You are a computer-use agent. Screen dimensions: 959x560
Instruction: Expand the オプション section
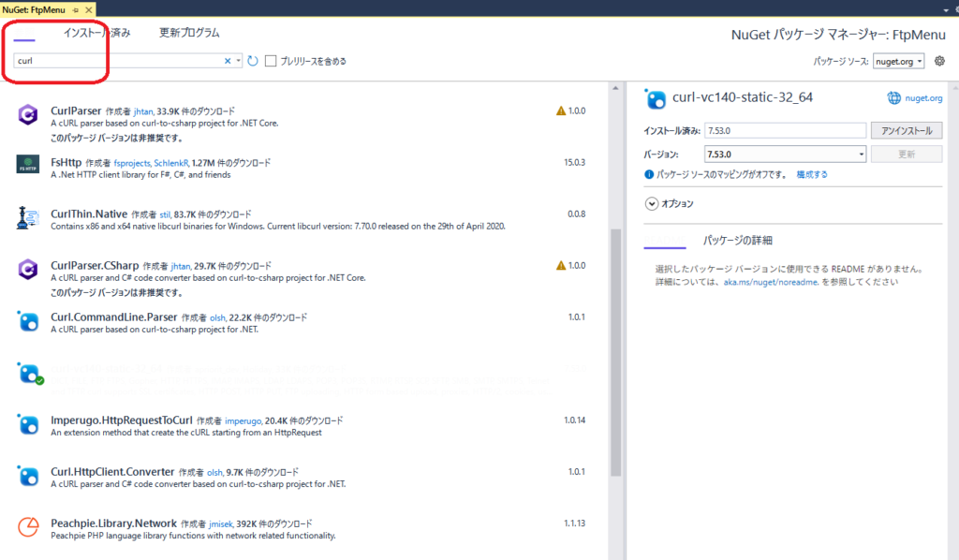(652, 203)
